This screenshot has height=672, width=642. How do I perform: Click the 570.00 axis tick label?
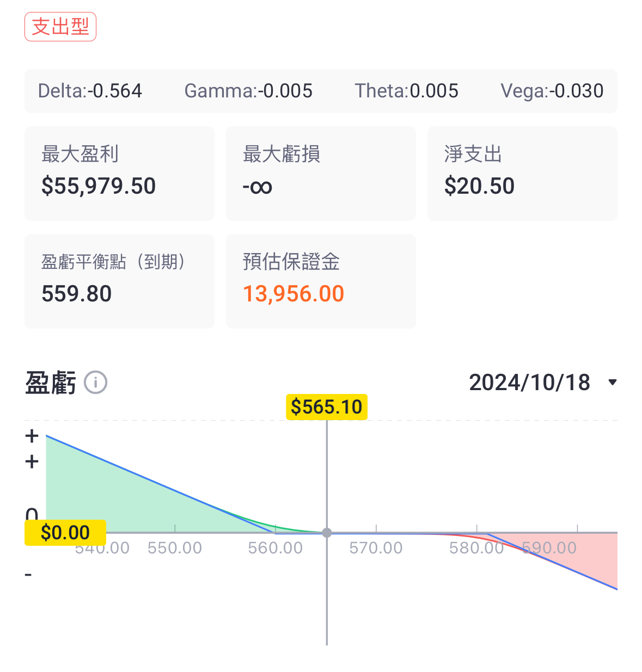pos(376,548)
